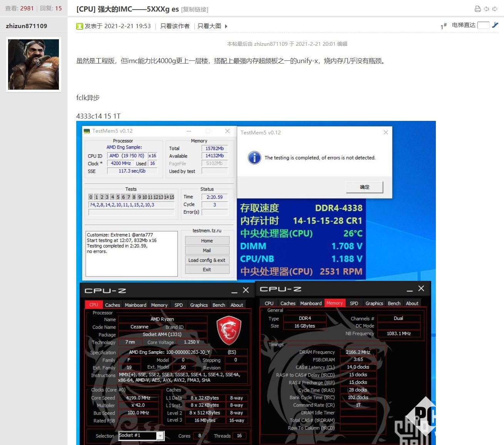The height and width of the screenshot is (445, 504).
Task: Go to previous thread arrow icon
Action: [x=486, y=9]
